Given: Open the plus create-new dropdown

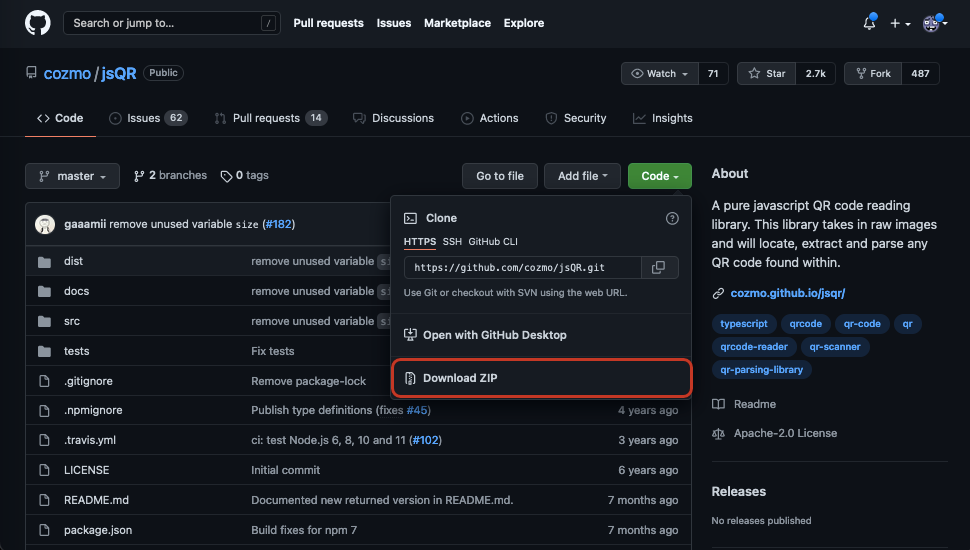Looking at the screenshot, I should pyautogui.click(x=900, y=24).
